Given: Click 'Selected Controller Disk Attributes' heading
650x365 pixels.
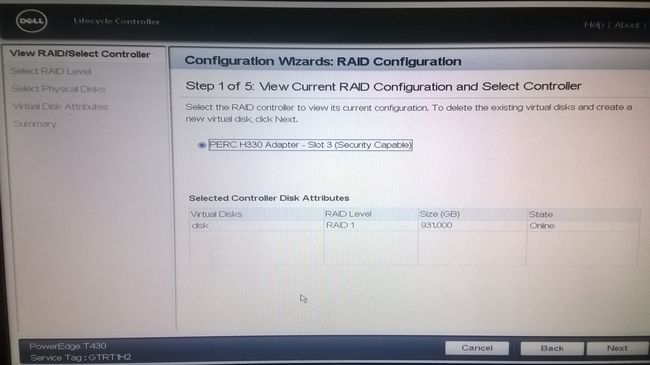Looking at the screenshot, I should tap(269, 198).
